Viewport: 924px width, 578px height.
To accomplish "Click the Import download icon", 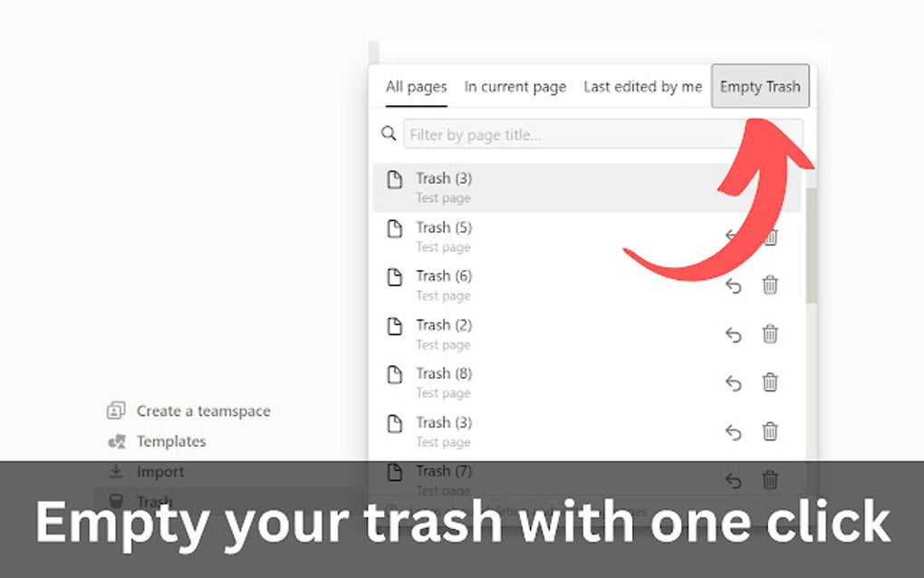I will point(116,471).
